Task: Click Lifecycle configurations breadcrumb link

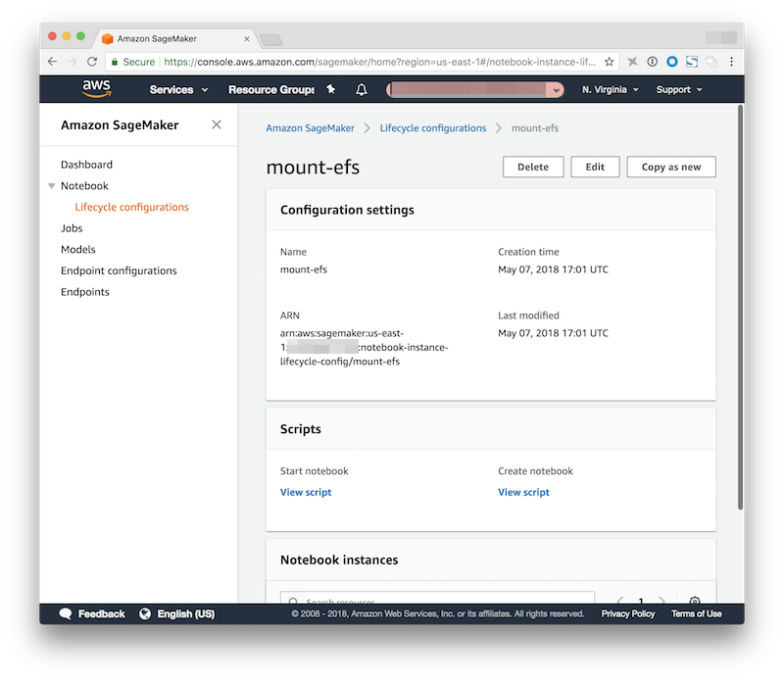Action: 433,128
